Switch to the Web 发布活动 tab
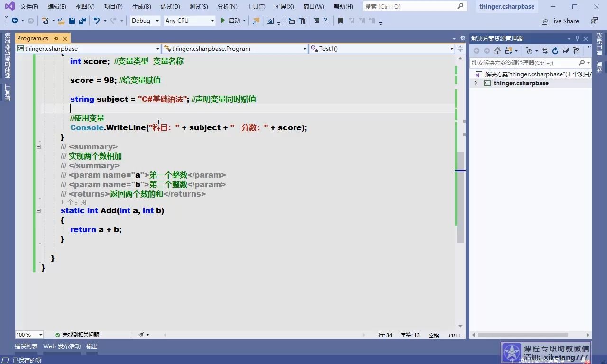607x364 pixels. tap(62, 346)
